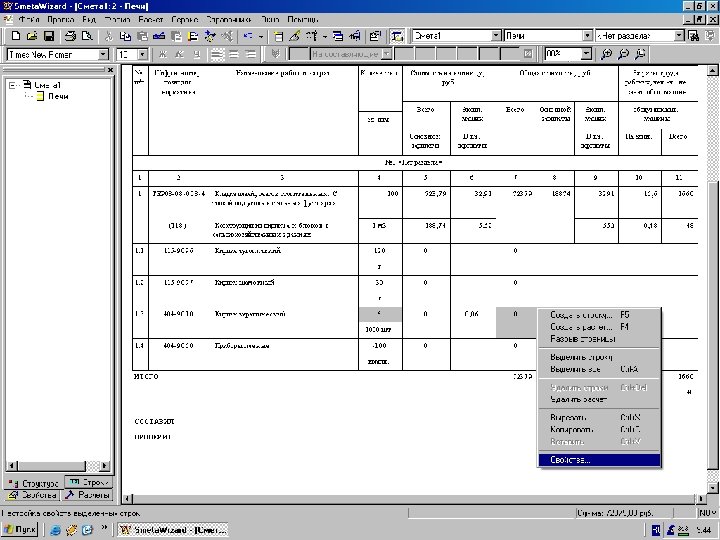
Task: Click document horizontal scrollbar right arrow
Action: 701,499
